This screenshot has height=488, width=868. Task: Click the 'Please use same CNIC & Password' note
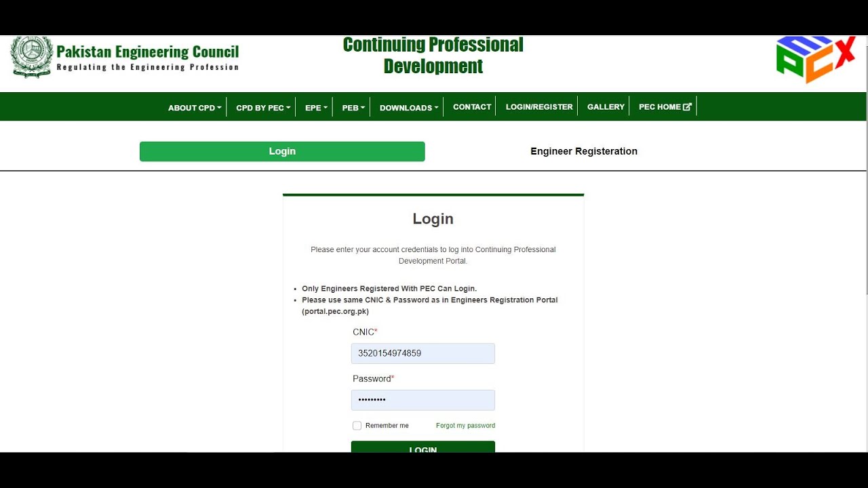[430, 306]
